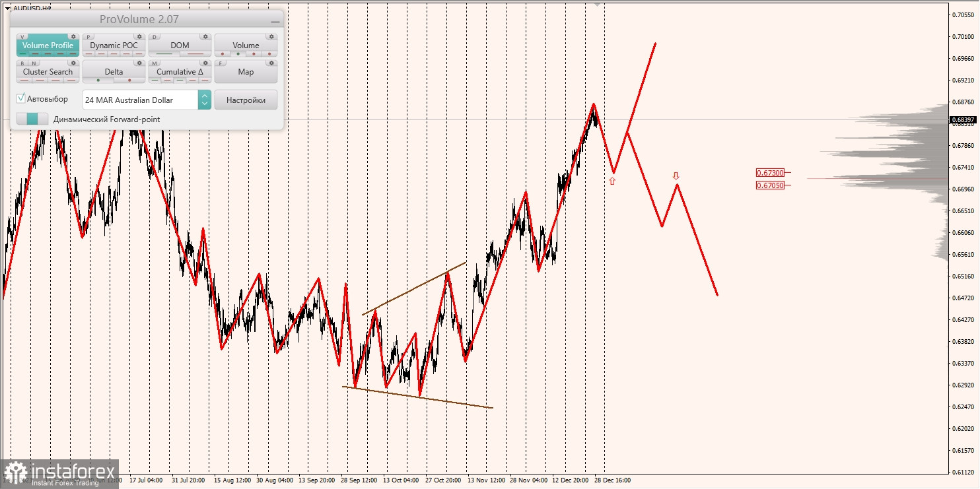The image size is (980, 489).
Task: Open DOM gear settings
Action: pos(205,37)
